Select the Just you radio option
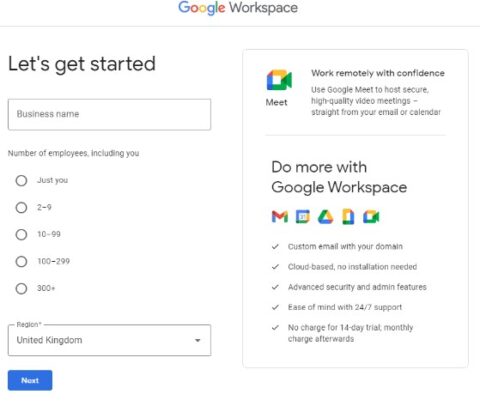The image size is (480, 412). point(21,181)
